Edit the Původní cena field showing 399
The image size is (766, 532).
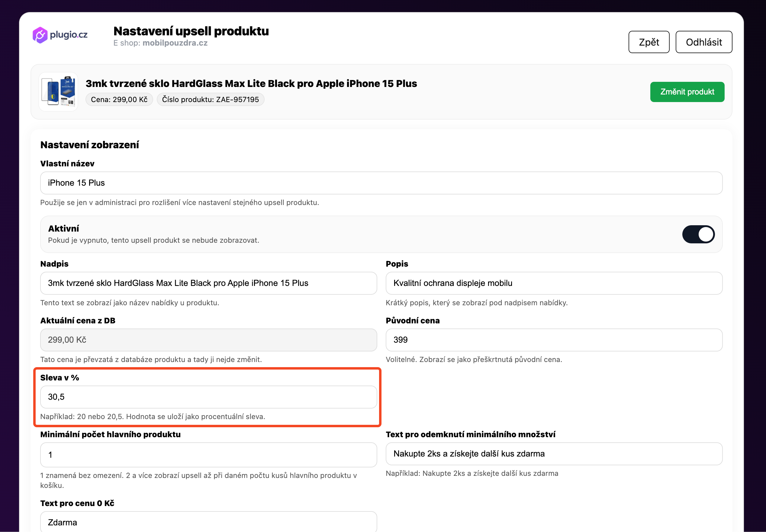pos(554,340)
